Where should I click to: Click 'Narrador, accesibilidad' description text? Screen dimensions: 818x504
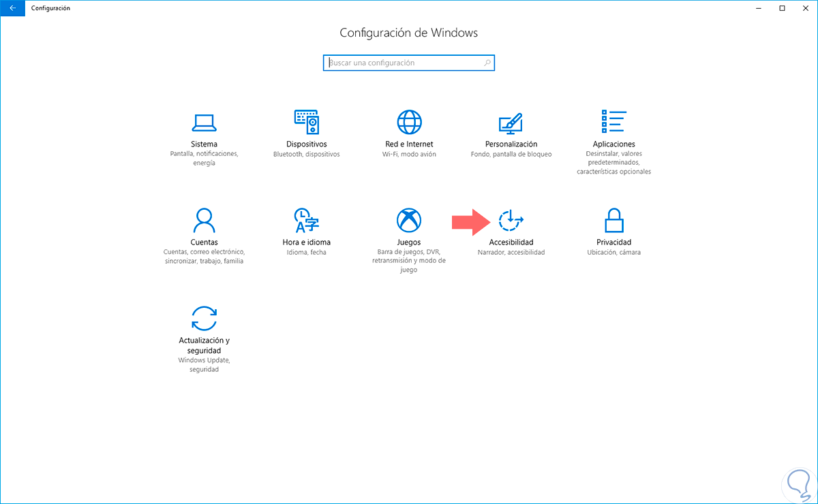coord(511,252)
